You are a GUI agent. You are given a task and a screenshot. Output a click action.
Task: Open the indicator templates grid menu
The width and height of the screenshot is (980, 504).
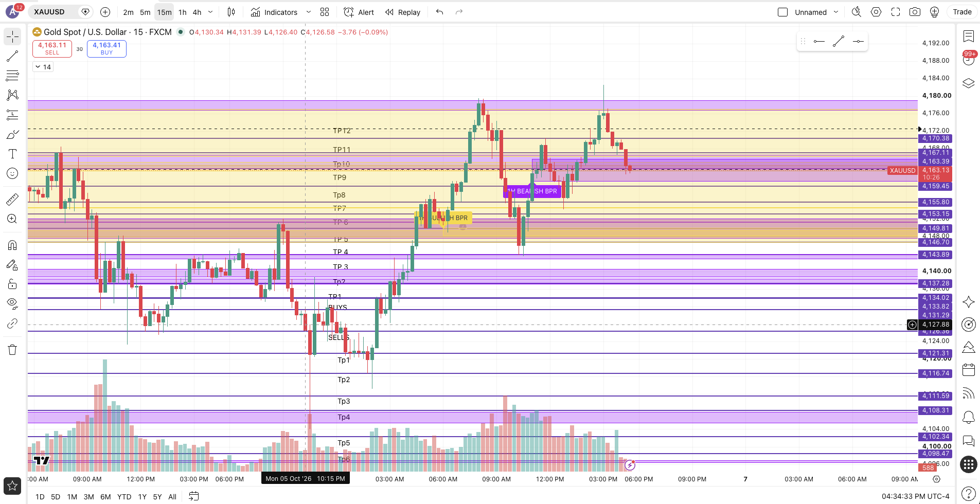(325, 12)
